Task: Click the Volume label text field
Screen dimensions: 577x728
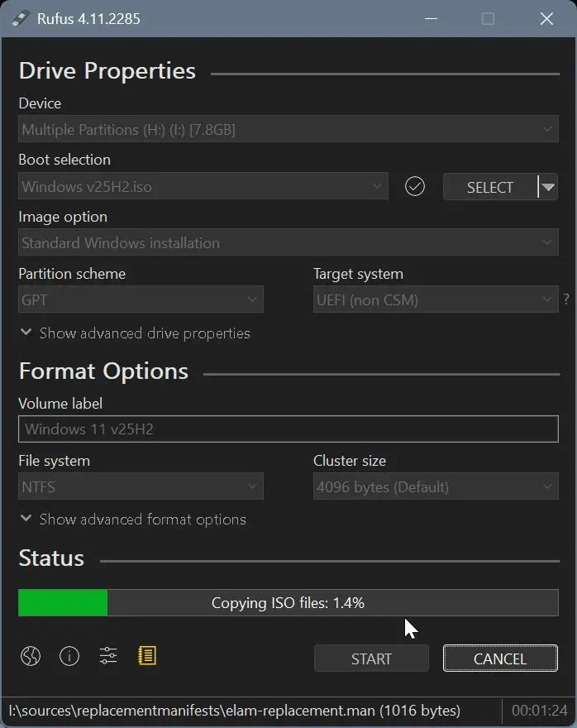Action: [x=288, y=429]
